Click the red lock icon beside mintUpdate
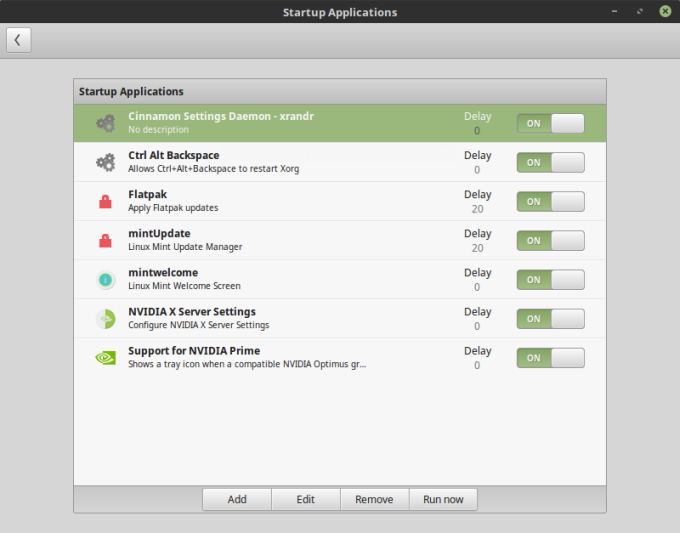The height and width of the screenshot is (533, 680). (105, 241)
